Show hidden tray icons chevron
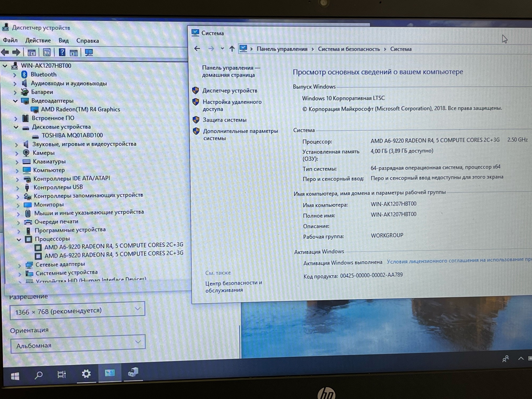 [x=521, y=358]
